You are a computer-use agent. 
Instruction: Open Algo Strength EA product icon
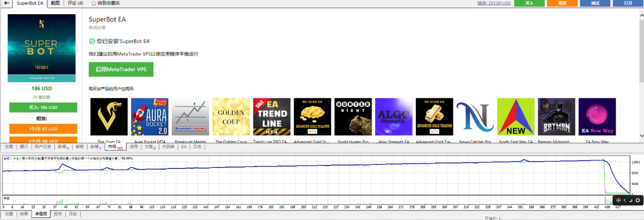click(x=394, y=117)
